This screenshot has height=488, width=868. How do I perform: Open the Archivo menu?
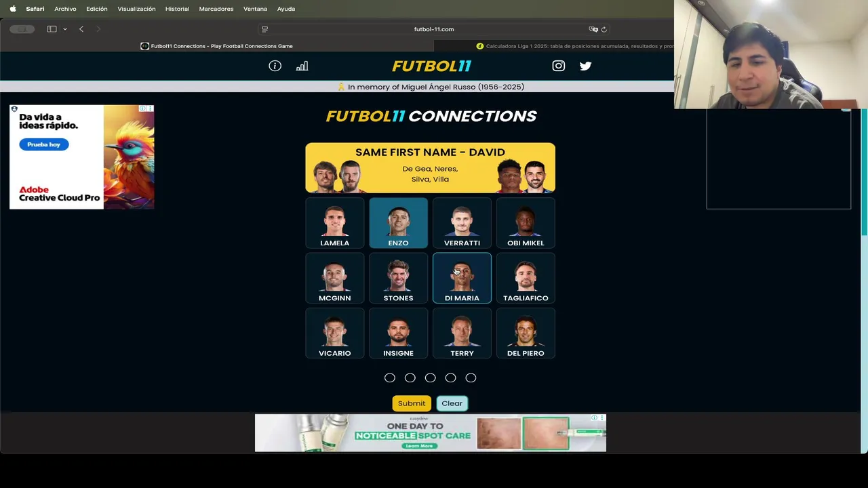point(65,9)
